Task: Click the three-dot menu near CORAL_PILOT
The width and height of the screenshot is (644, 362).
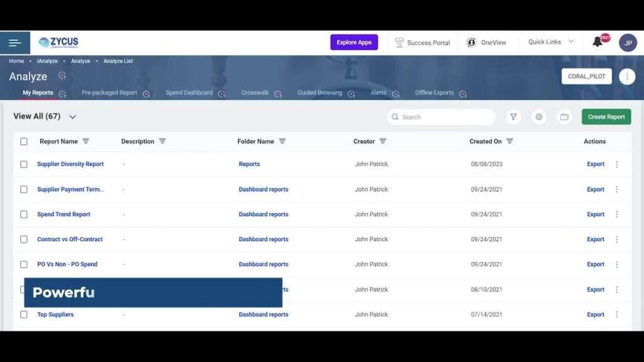Action: [627, 76]
